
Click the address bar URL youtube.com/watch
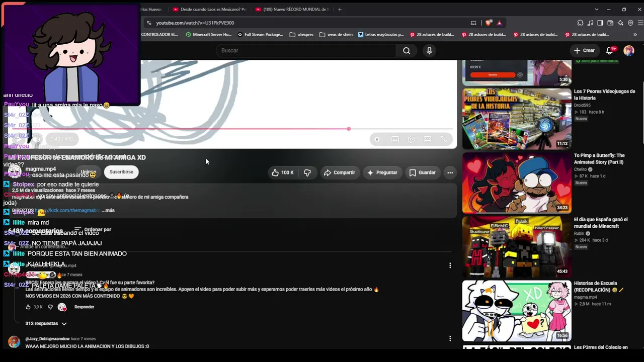(x=195, y=23)
